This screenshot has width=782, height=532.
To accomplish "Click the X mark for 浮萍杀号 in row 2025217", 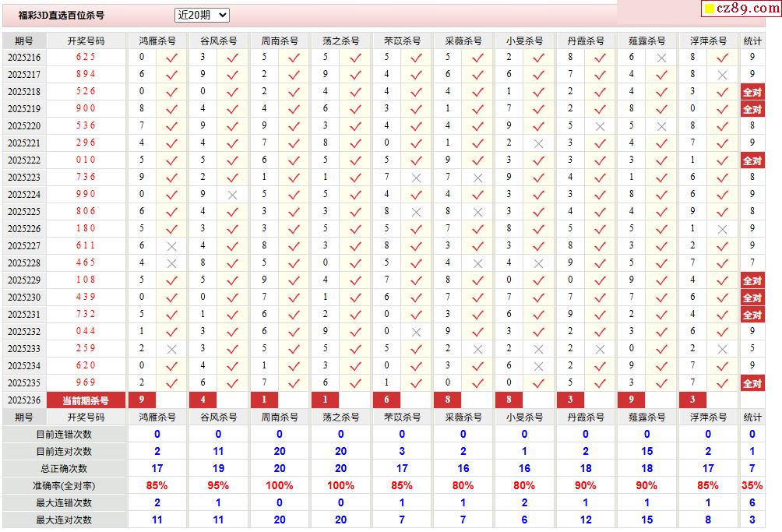I will click(x=722, y=76).
